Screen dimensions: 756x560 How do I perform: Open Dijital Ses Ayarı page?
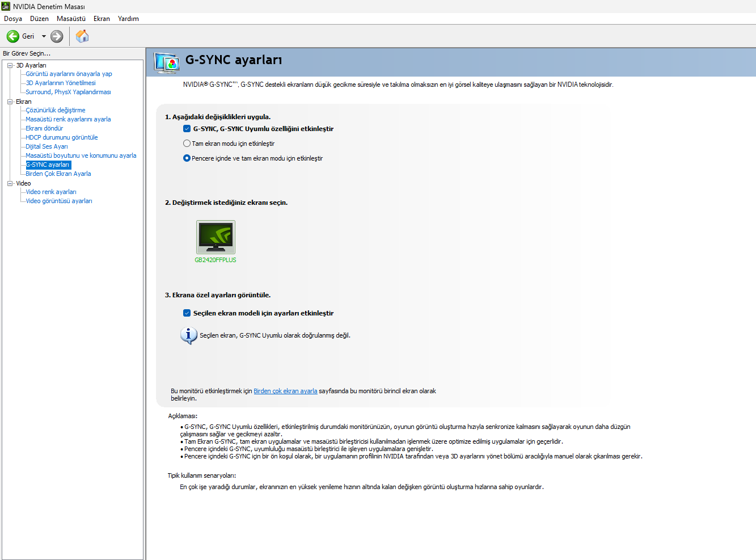[x=47, y=146]
